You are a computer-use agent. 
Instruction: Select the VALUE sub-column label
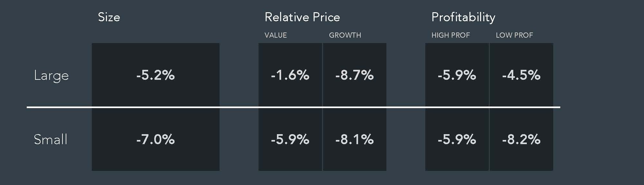(x=276, y=35)
